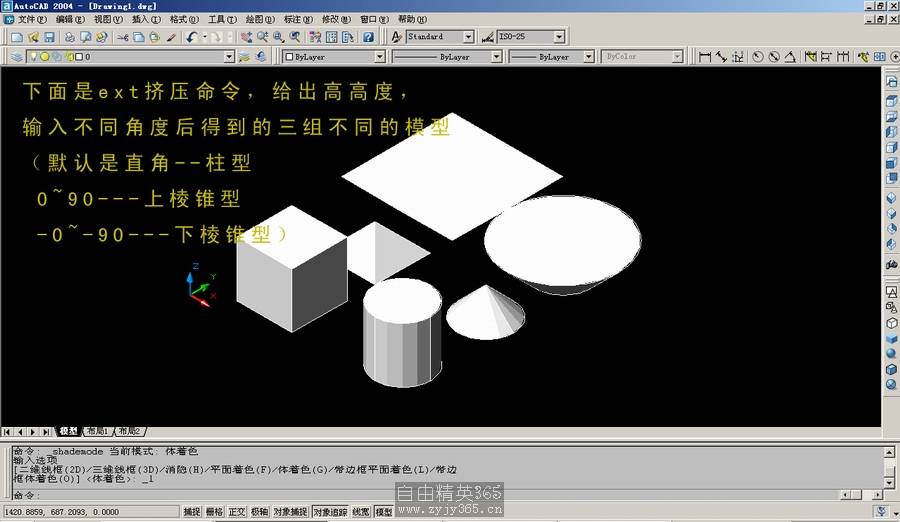900x522 pixels.
Task: Open the 绘图 (Draw) menu
Action: (x=261, y=19)
